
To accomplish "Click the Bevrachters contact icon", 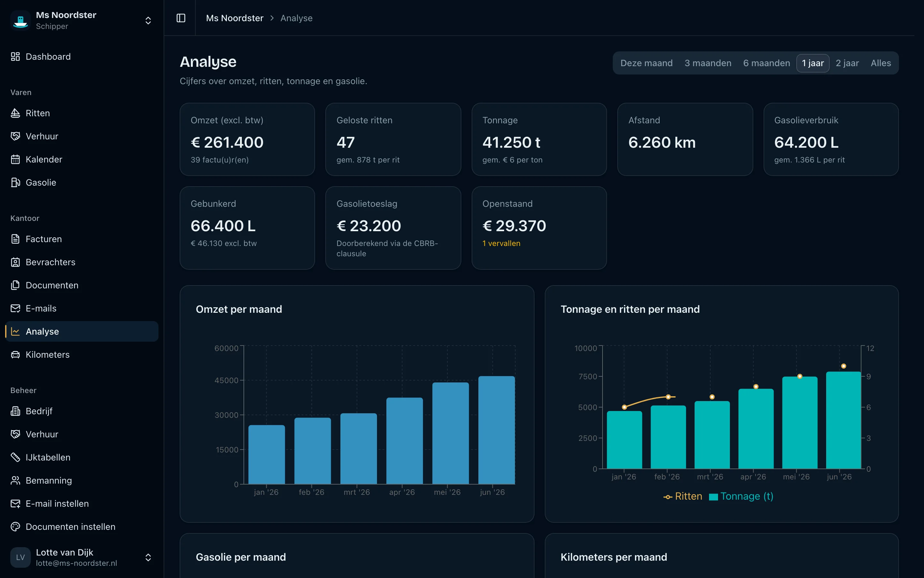I will point(15,262).
